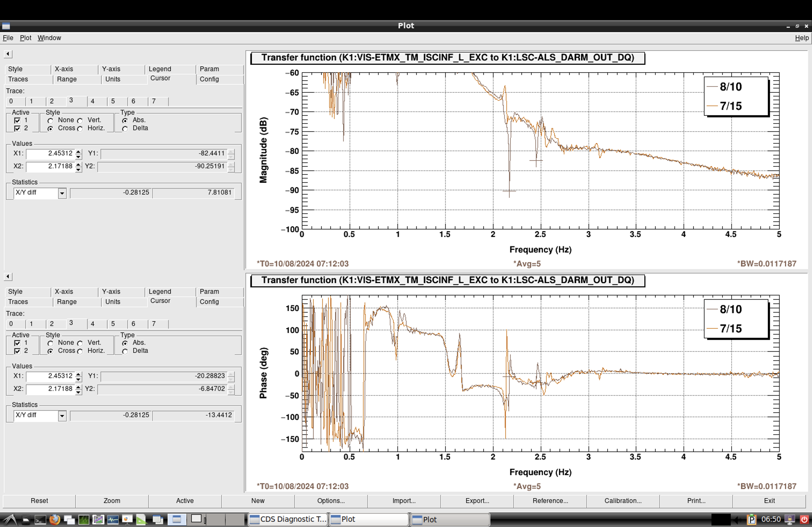
Task: Open X/Y diff statistics dropdown in lower panel
Action: tap(62, 416)
